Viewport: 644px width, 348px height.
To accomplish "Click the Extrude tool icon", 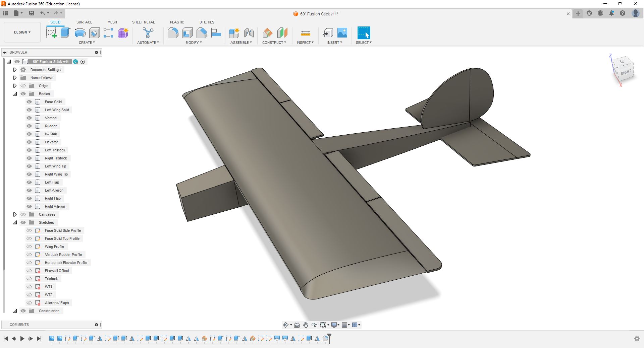I will 65,33.
